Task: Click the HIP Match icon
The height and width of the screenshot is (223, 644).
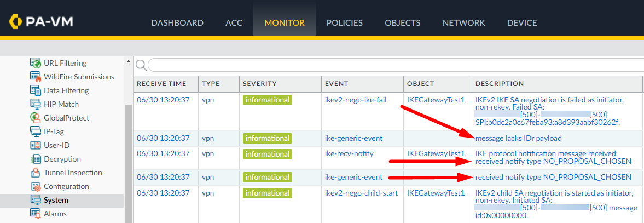Action: click(x=36, y=104)
